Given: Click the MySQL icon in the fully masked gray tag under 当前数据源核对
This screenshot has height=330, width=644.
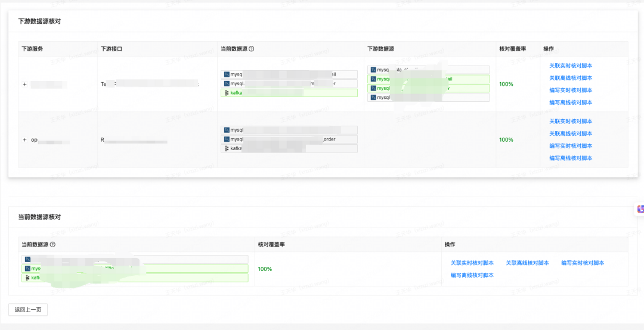Looking at the screenshot, I should coord(27,259).
